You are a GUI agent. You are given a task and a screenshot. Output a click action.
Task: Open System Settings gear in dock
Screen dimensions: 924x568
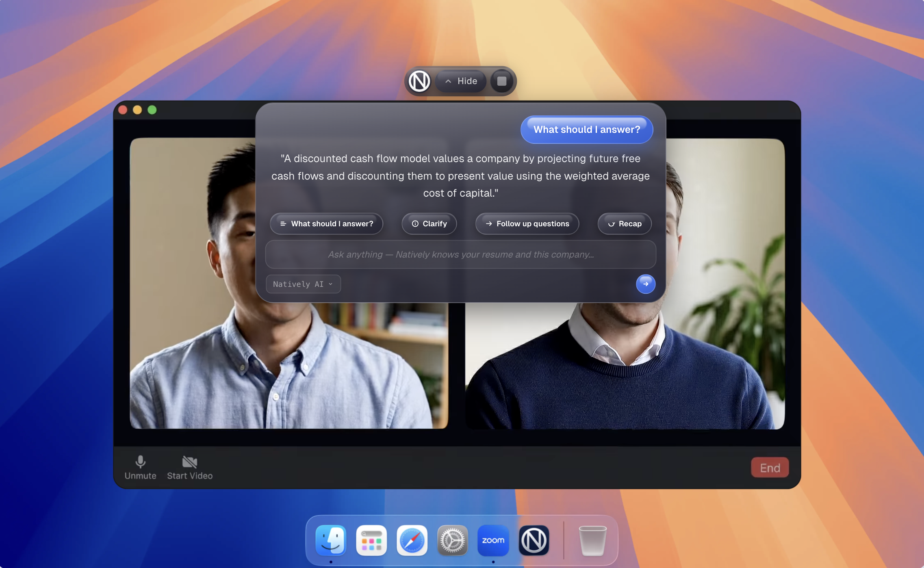tap(453, 540)
